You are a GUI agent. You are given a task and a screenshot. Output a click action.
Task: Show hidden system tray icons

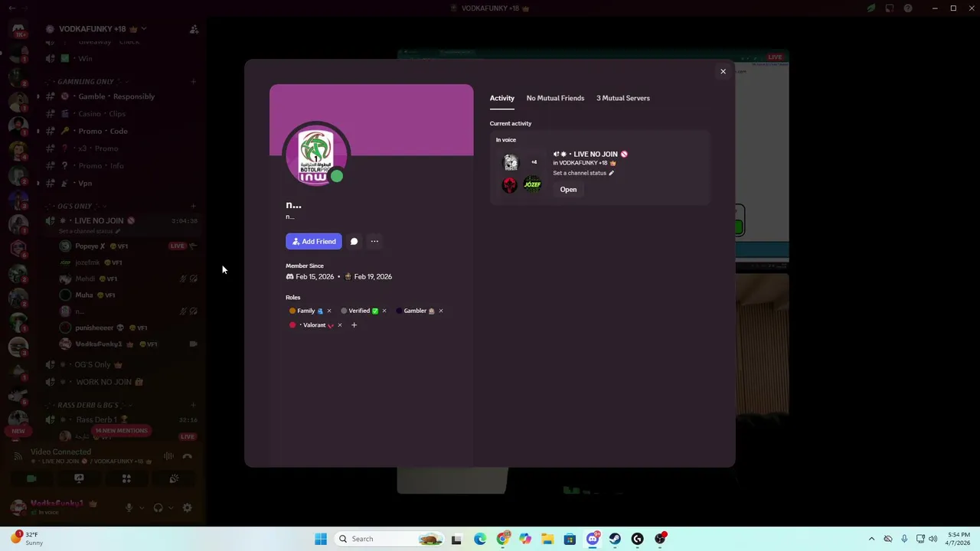(871, 539)
